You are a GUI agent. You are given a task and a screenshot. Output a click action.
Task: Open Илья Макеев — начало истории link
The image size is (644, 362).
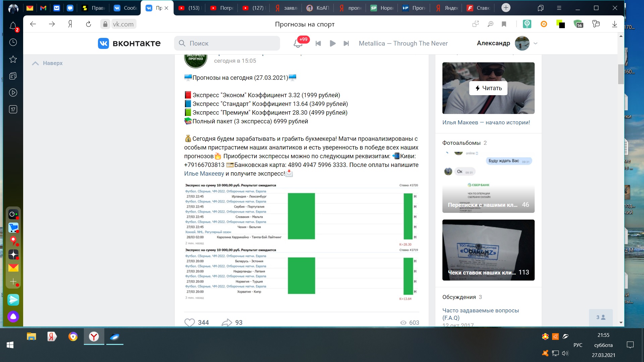486,122
